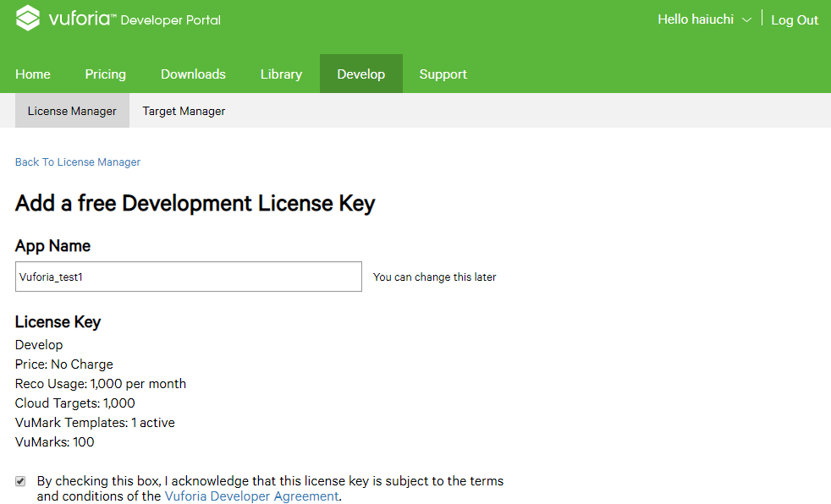
Task: Click the 'Add a free Development License Key' heading
Action: (195, 203)
